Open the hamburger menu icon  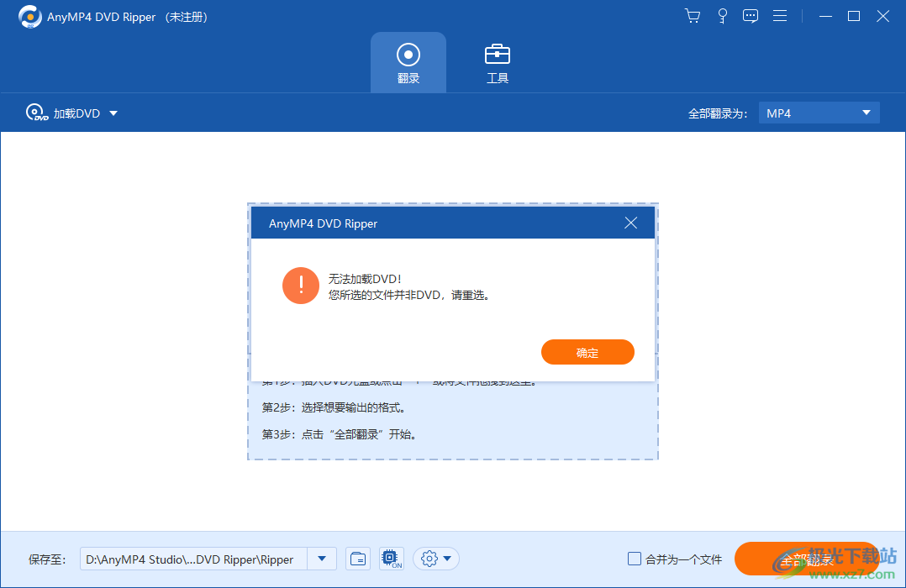coord(780,16)
